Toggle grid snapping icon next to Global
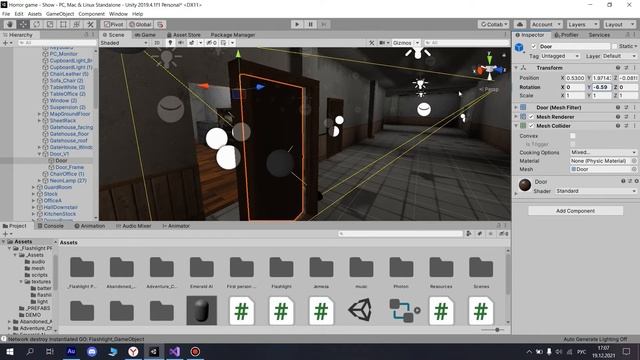 click(x=160, y=24)
